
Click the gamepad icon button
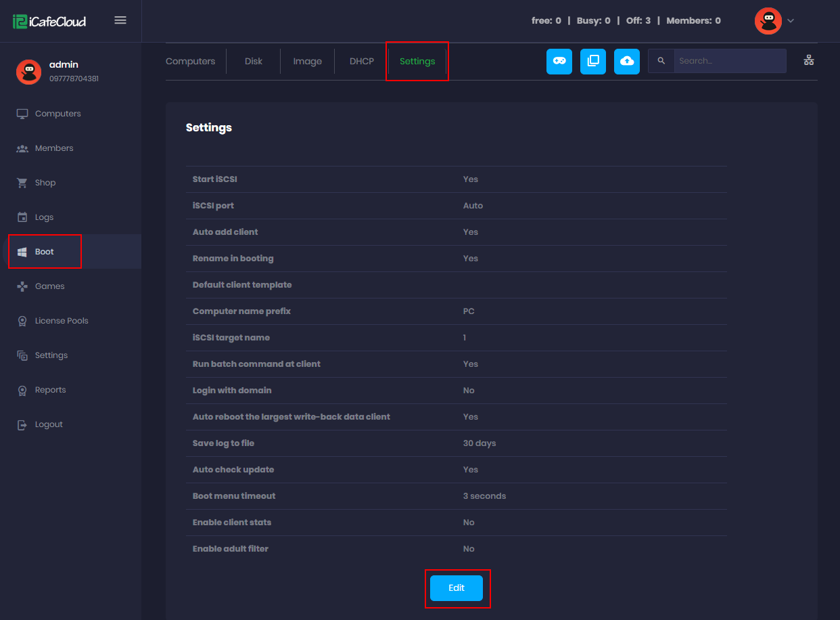[559, 61]
